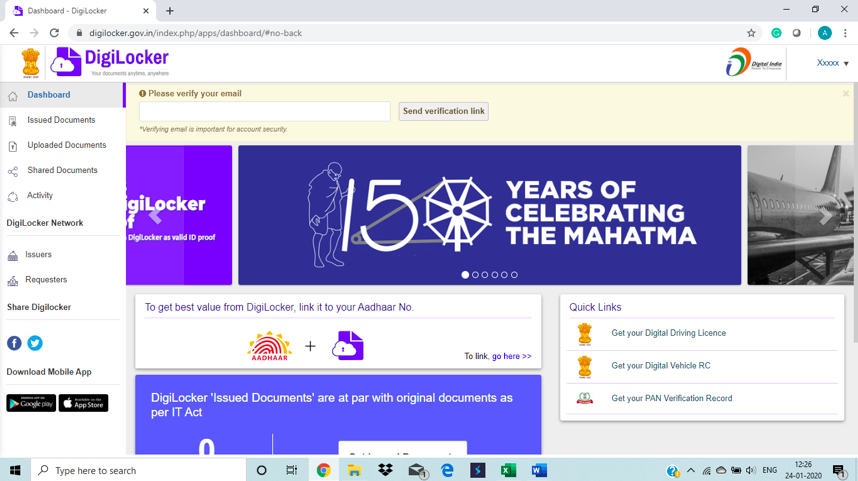The height and width of the screenshot is (481, 858).
Task: Select the fourth carousel dot
Action: [495, 275]
